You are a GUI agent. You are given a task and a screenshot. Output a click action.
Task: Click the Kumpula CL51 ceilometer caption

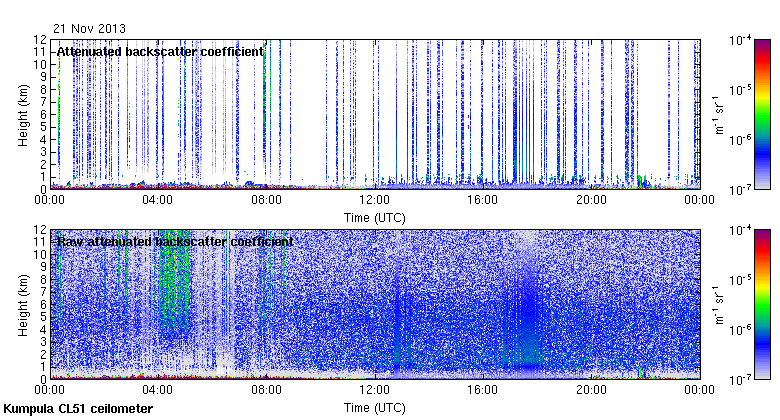(78, 409)
